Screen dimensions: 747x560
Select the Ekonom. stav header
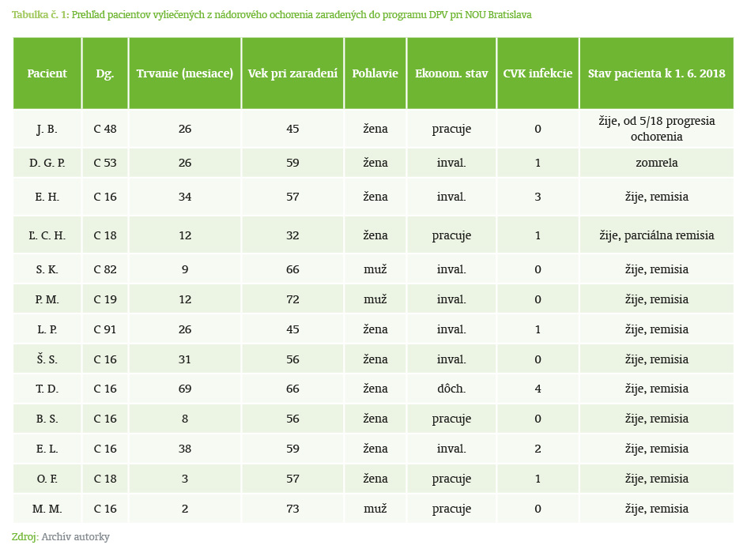coord(451,73)
